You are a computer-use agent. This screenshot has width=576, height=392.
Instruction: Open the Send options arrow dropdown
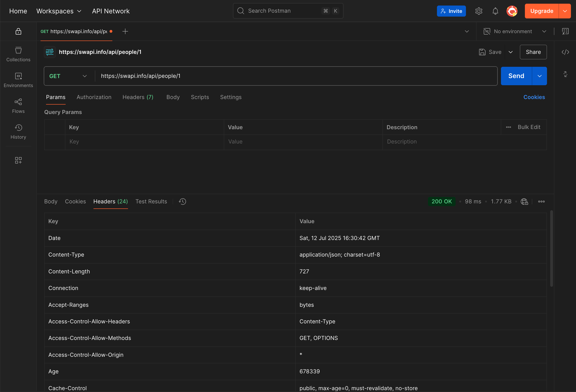(539, 76)
